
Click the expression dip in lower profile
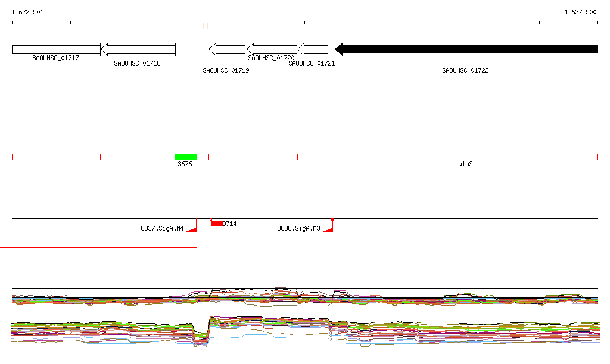(201, 338)
